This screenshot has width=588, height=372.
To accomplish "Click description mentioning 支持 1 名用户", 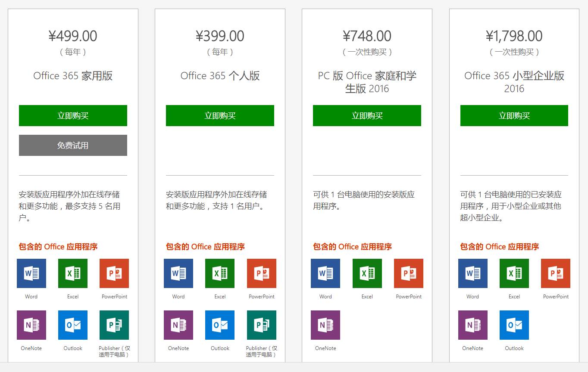I will (x=216, y=200).
